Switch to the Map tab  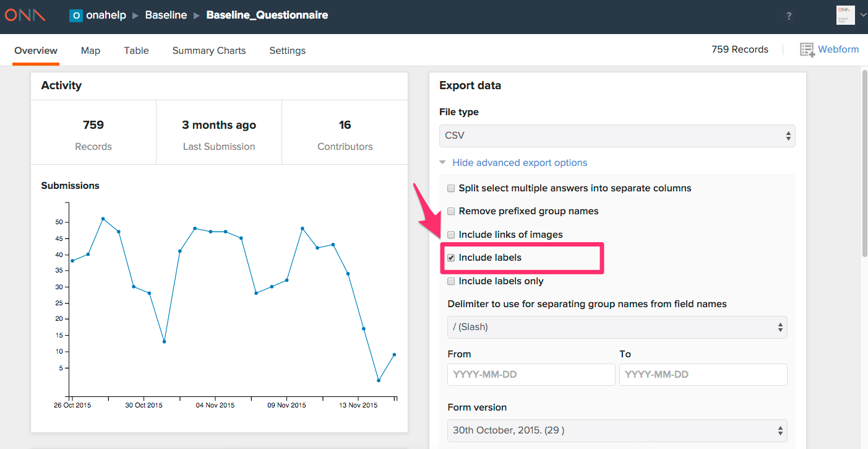coord(90,50)
